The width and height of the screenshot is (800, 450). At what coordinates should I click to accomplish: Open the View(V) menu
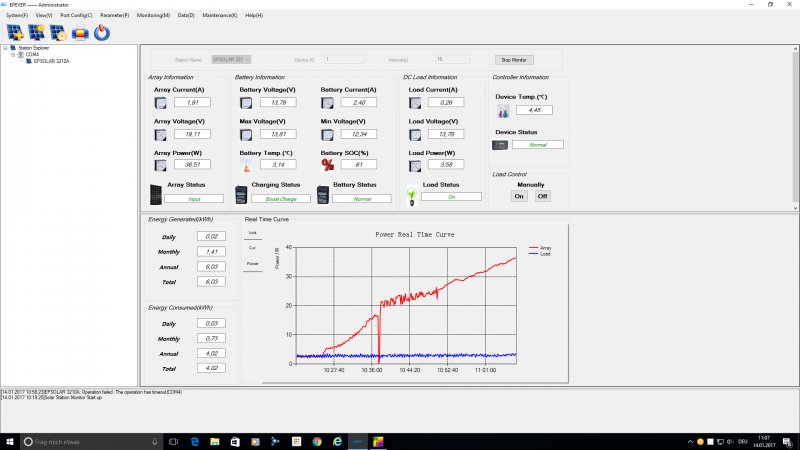pyautogui.click(x=44, y=15)
